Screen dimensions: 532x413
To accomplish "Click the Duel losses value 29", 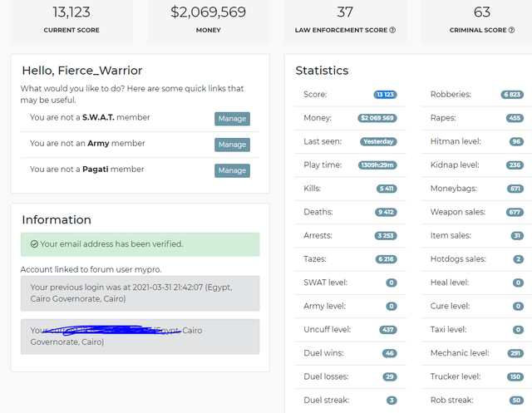I will (390, 376).
